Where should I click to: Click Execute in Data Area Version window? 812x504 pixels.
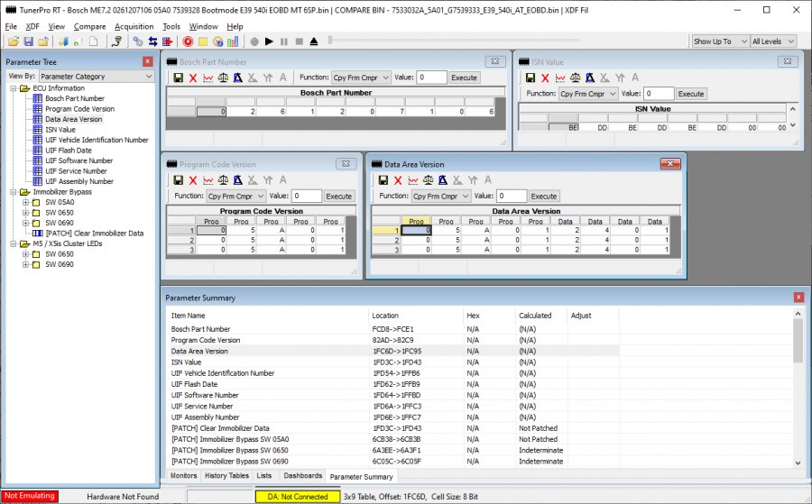click(544, 197)
